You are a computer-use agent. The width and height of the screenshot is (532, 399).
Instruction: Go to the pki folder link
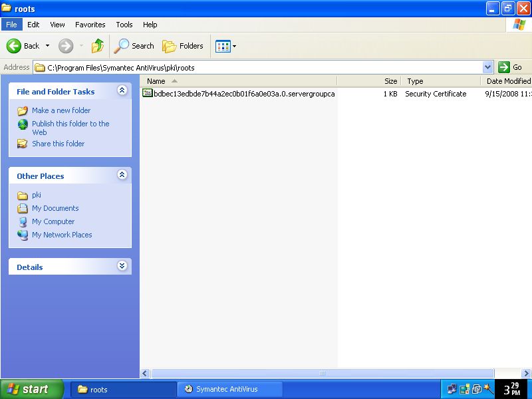(x=37, y=195)
